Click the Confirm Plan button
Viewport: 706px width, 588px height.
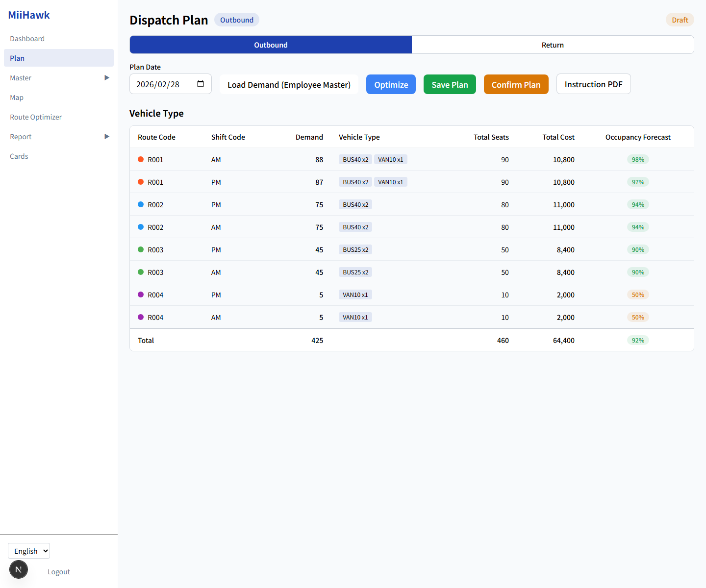click(516, 85)
